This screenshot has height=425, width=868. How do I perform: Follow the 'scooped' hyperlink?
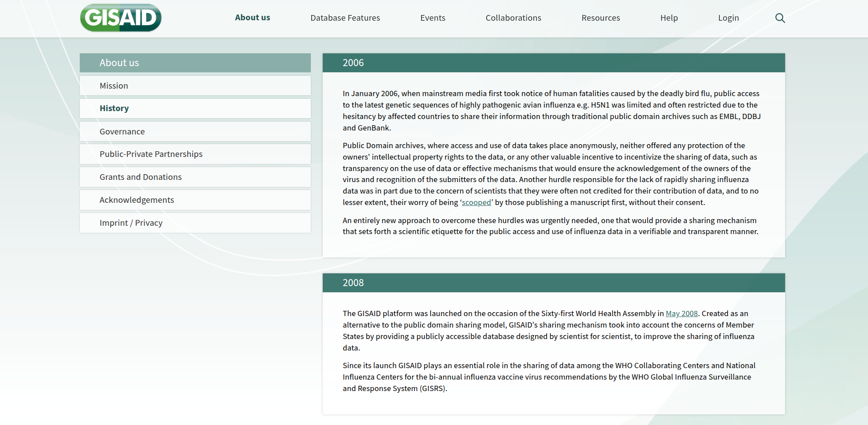[x=476, y=202]
